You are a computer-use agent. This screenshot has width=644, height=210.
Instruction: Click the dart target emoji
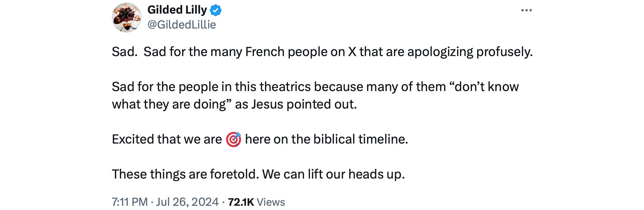click(x=234, y=139)
